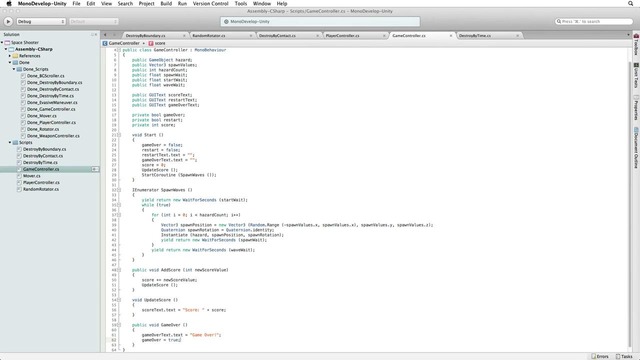
Task: Fold the Start method at line 21
Action: point(119,135)
